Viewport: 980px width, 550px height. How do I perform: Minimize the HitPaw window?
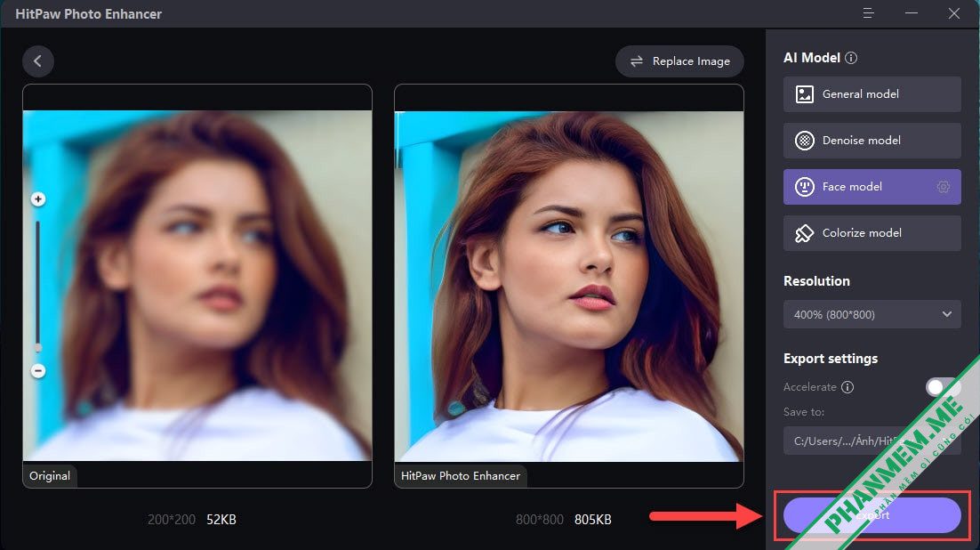pyautogui.click(x=912, y=13)
